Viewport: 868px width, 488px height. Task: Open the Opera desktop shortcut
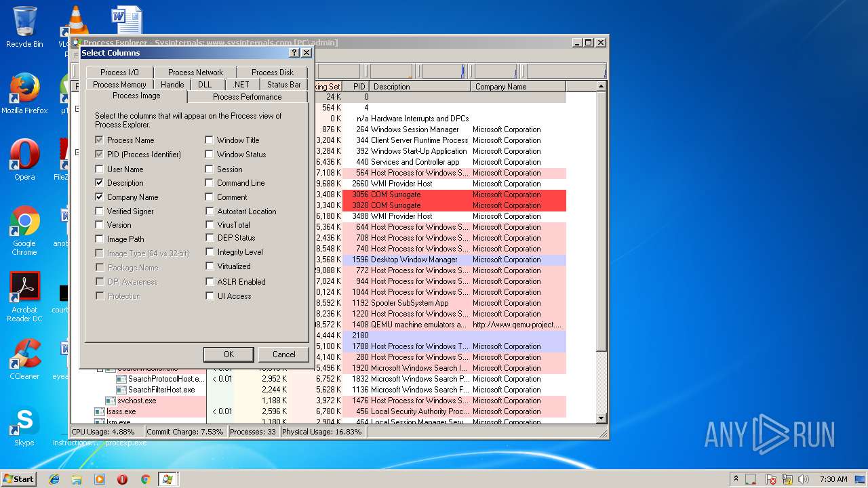[x=24, y=160]
